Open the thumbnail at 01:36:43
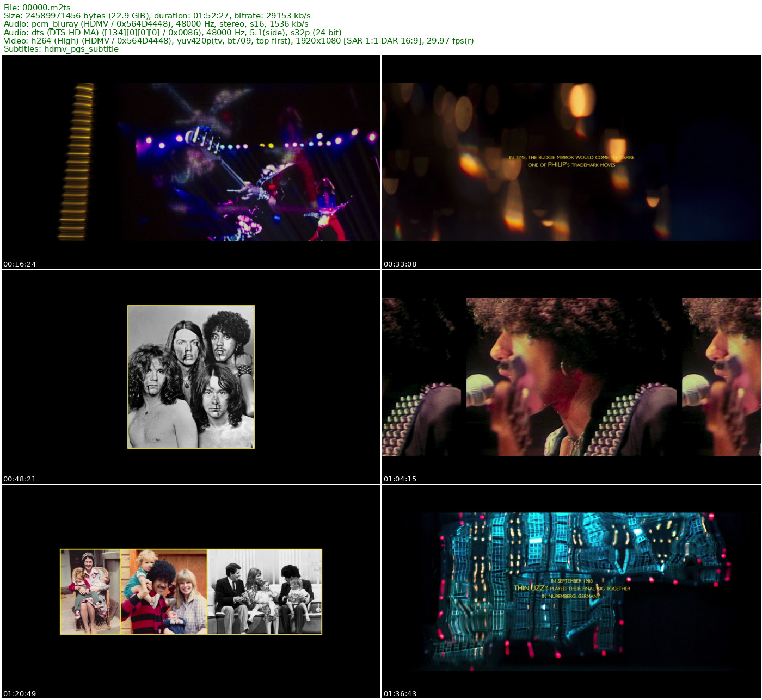This screenshot has height=700, width=762. click(x=571, y=592)
